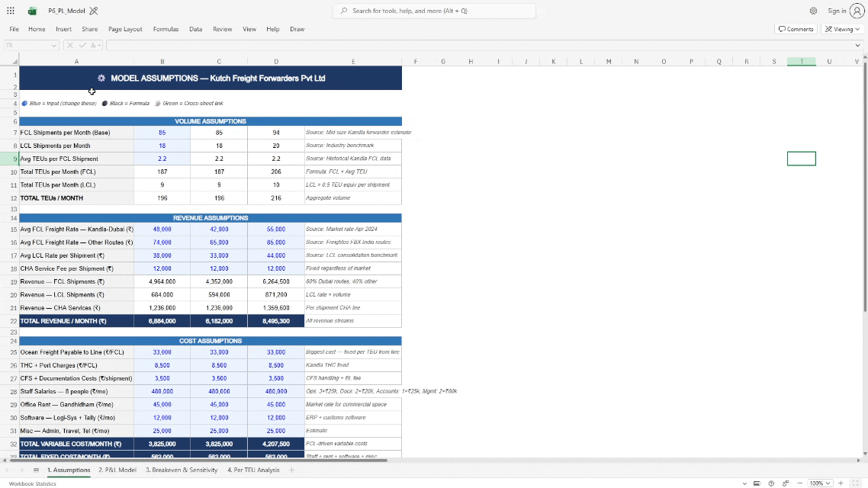Open the Insert ribbon tab
Image resolution: width=868 pixels, height=488 pixels.
coord(63,29)
